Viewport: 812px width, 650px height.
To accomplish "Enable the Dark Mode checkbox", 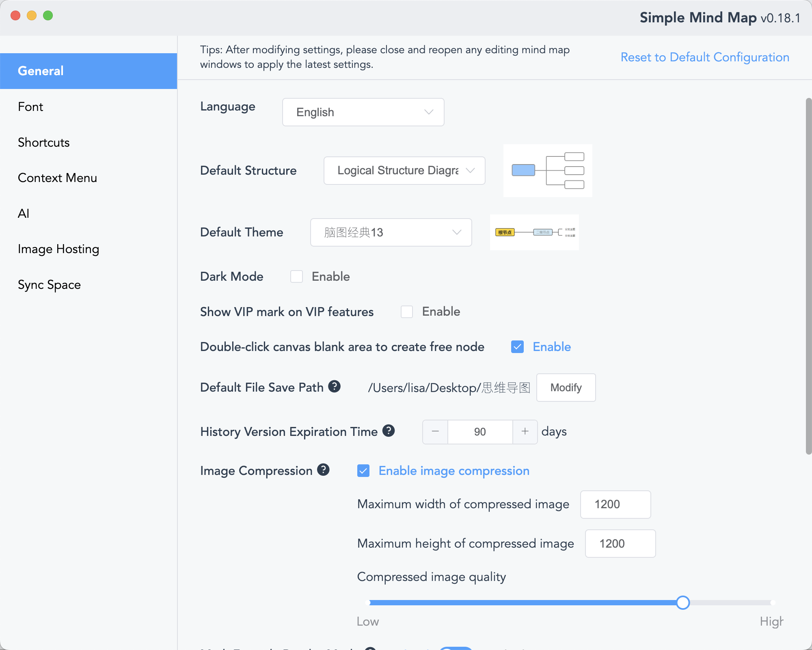I will tap(296, 277).
